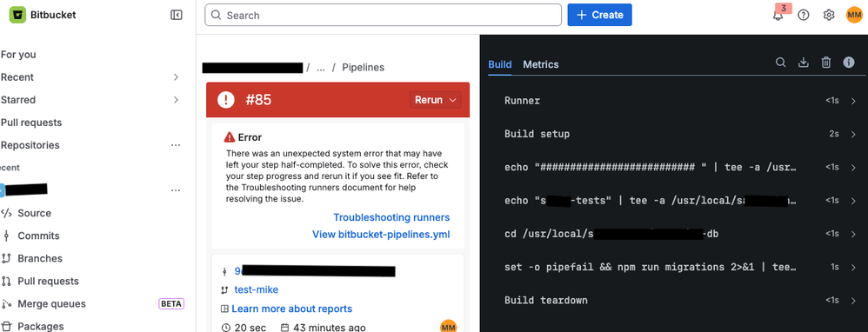Open Branches in the repository menu
The width and height of the screenshot is (868, 332).
coord(40,258)
